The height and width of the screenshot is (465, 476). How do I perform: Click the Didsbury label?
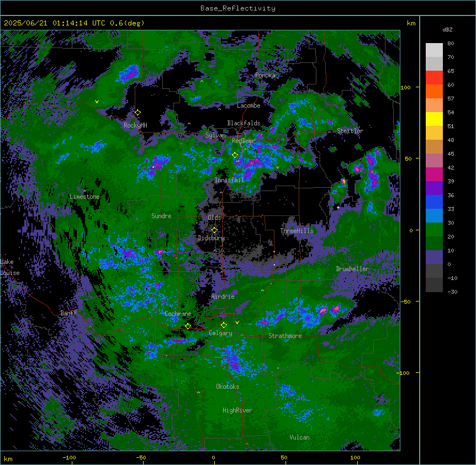211,238
